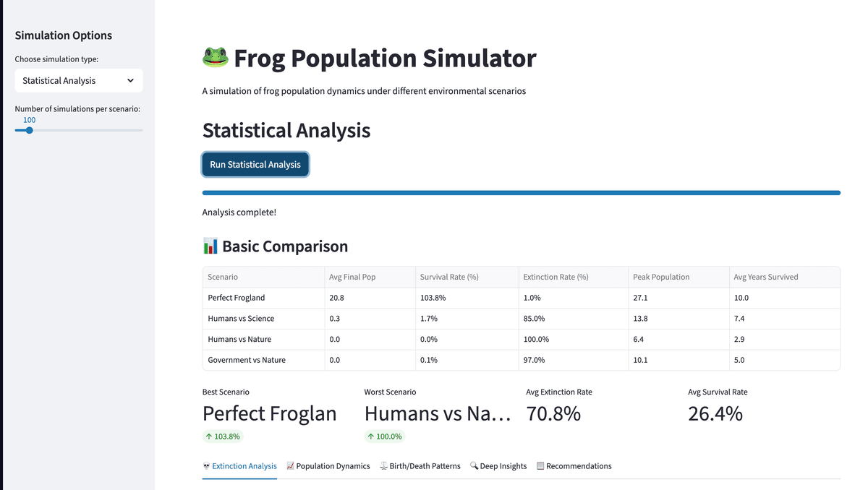868x490 pixels.
Task: Open the Recommendations tab
Action: point(579,466)
